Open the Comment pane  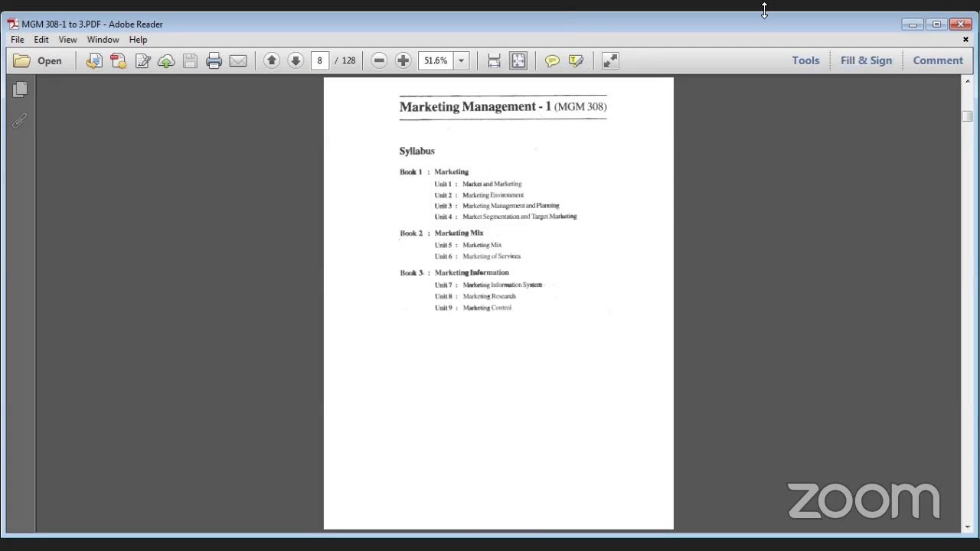pos(938,60)
